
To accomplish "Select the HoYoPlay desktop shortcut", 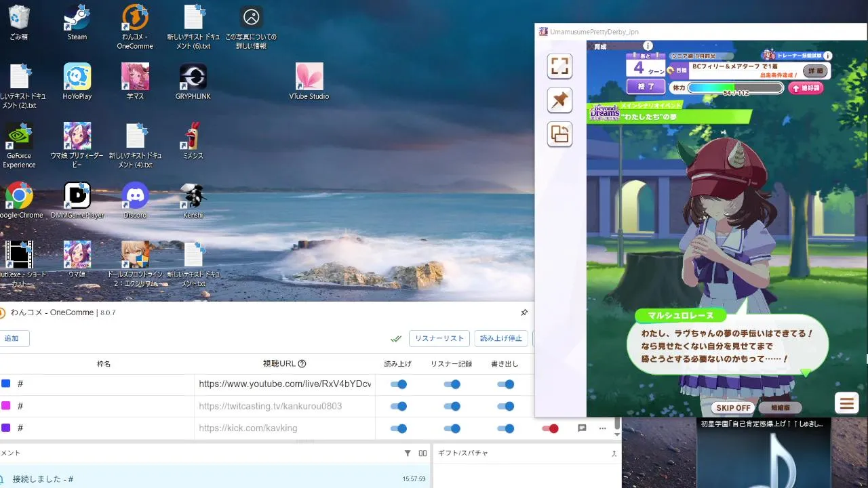I will 77,82.
